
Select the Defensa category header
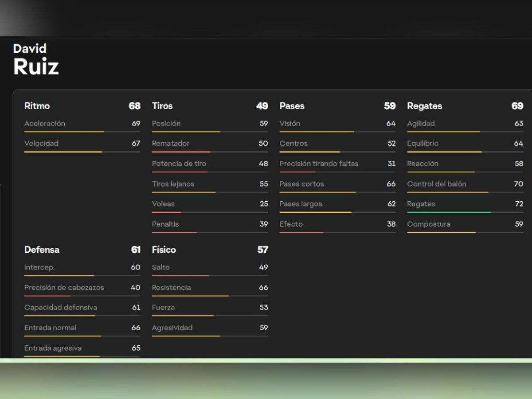pos(42,250)
